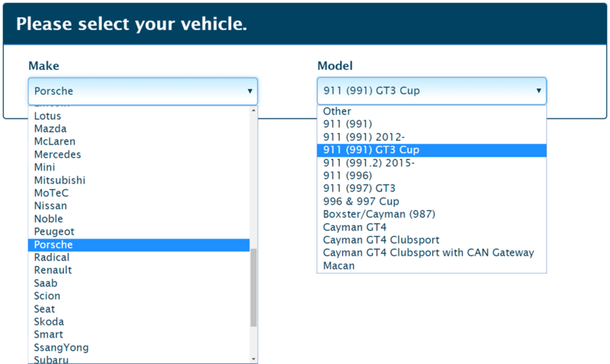The height and width of the screenshot is (364, 610).
Task: Choose Boxster/Cayman (987) in the Model list
Action: (x=432, y=214)
